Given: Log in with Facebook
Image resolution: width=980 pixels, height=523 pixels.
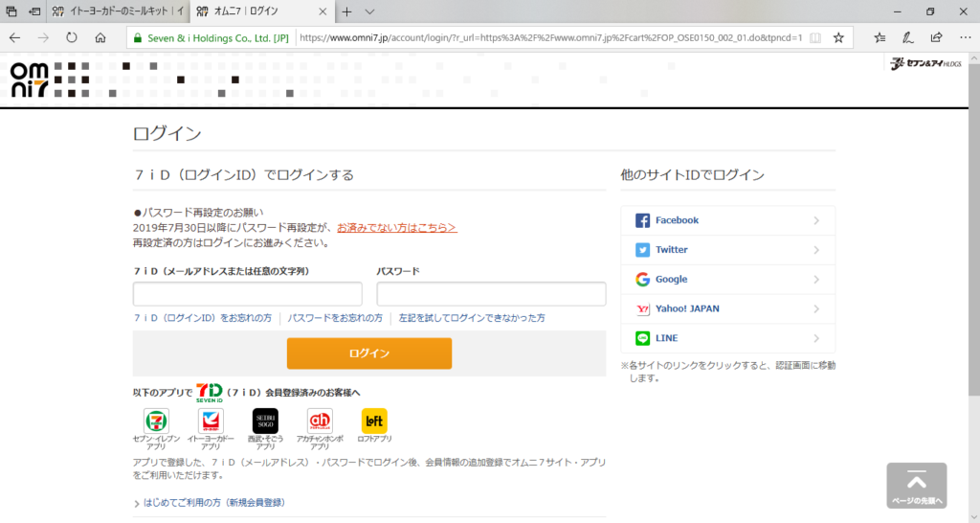Looking at the screenshot, I should [728, 220].
